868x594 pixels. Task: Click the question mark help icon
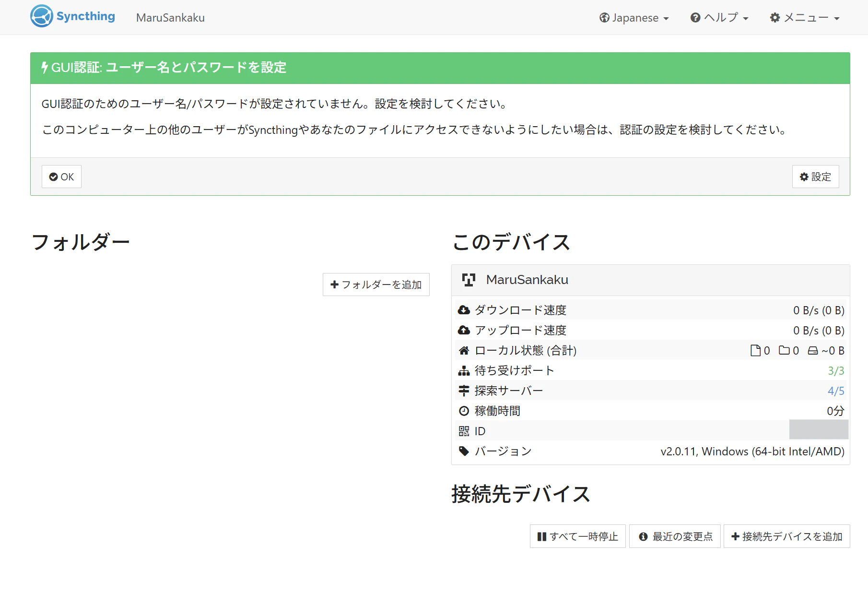[x=695, y=18]
